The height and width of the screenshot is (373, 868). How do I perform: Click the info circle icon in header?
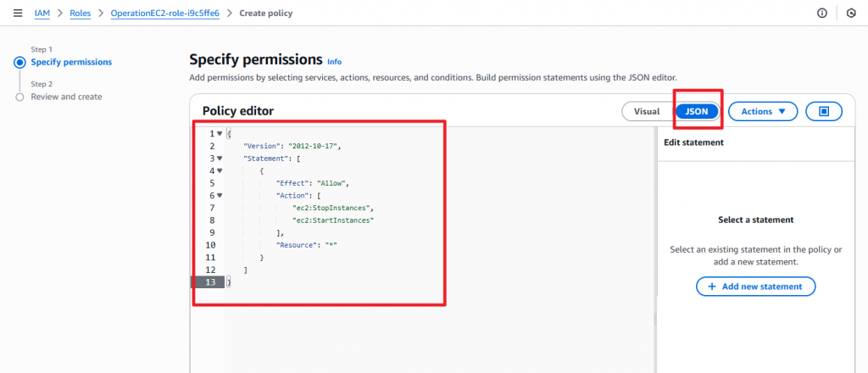pos(821,14)
